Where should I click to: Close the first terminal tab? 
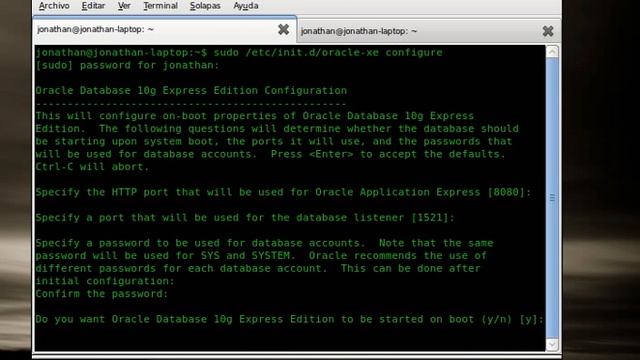click(x=283, y=29)
